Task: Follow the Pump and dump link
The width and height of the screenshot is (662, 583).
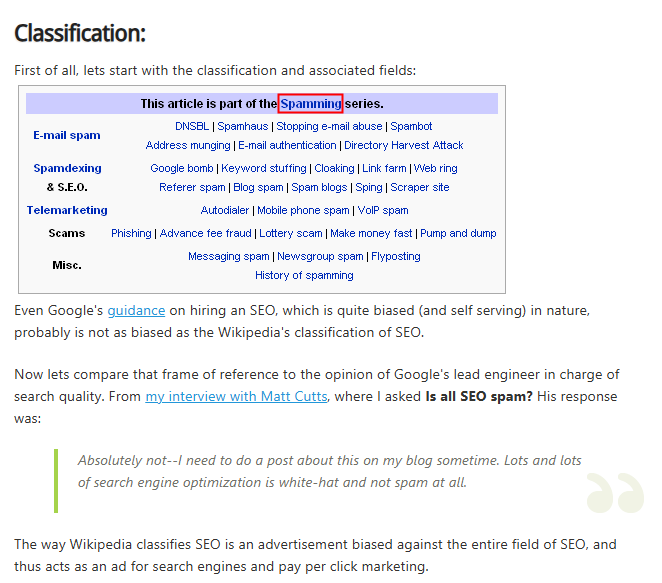Action: [x=458, y=233]
